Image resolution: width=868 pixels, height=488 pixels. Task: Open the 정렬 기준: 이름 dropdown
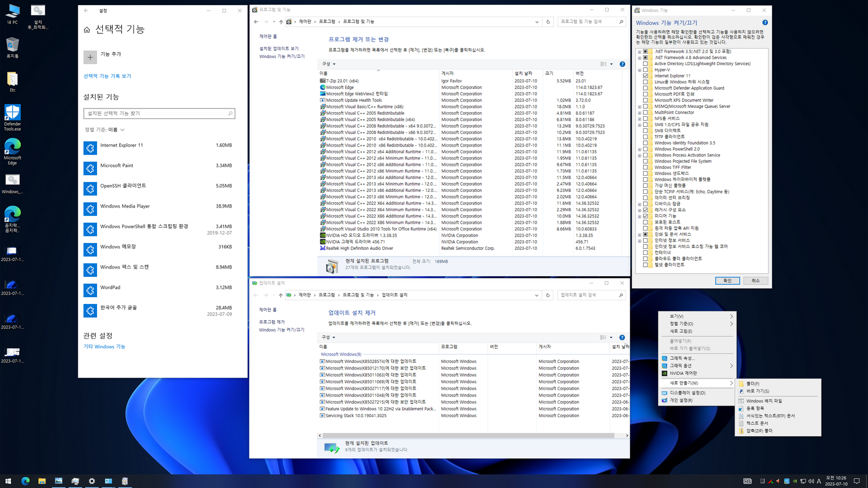[x=105, y=130]
